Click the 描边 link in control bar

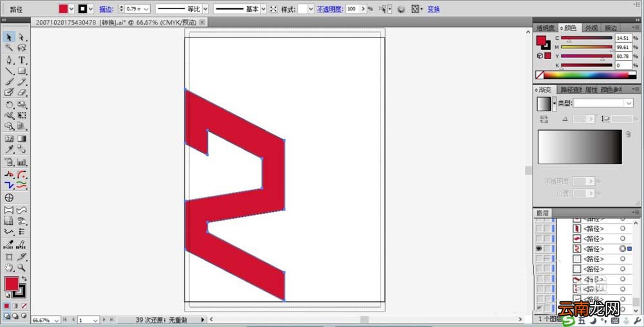pyautogui.click(x=106, y=8)
